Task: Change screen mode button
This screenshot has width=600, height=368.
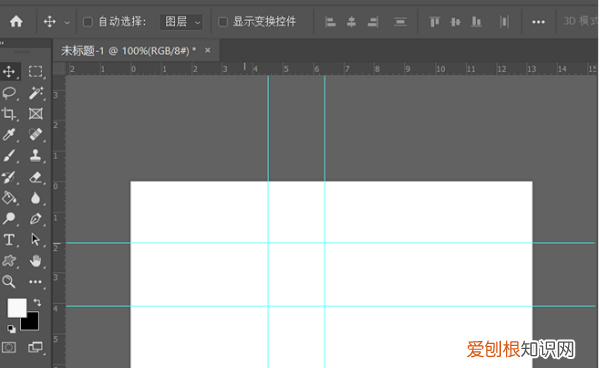Action: (35, 347)
